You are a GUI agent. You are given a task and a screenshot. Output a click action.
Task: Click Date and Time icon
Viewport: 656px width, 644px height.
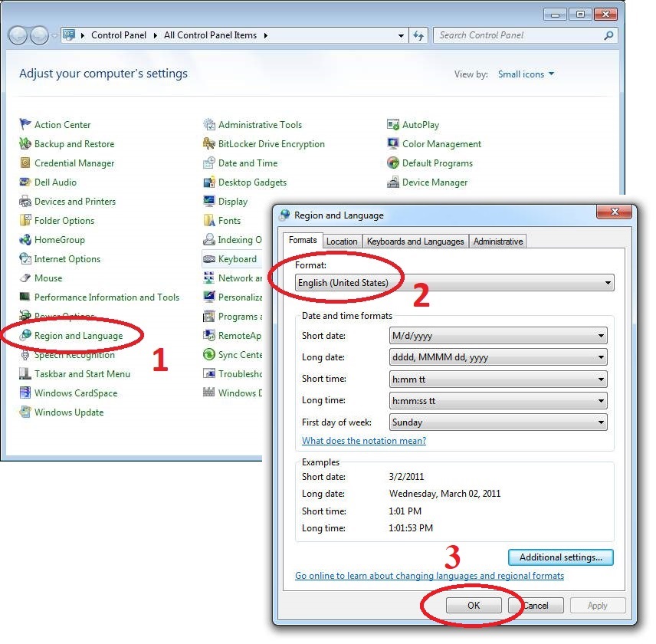pos(208,163)
